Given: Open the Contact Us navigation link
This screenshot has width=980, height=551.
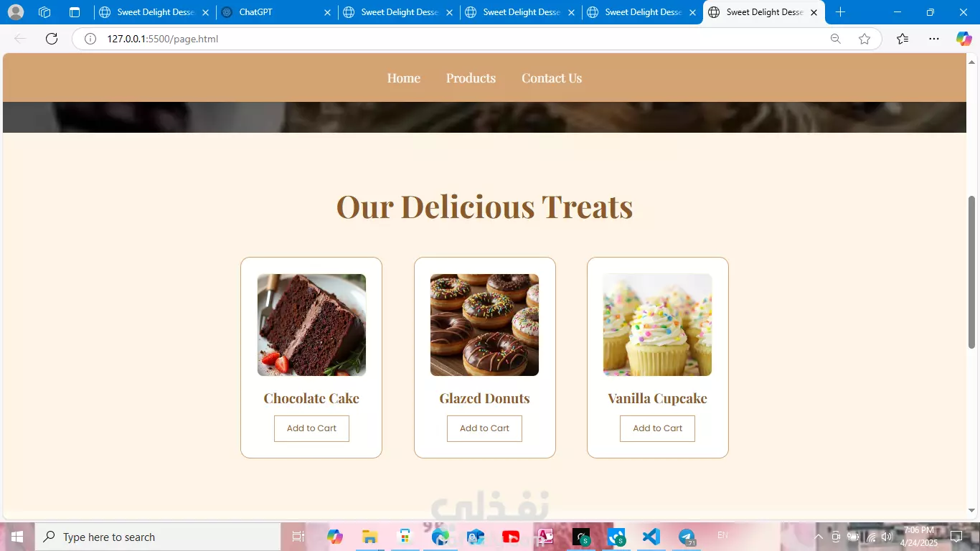Looking at the screenshot, I should (x=552, y=78).
